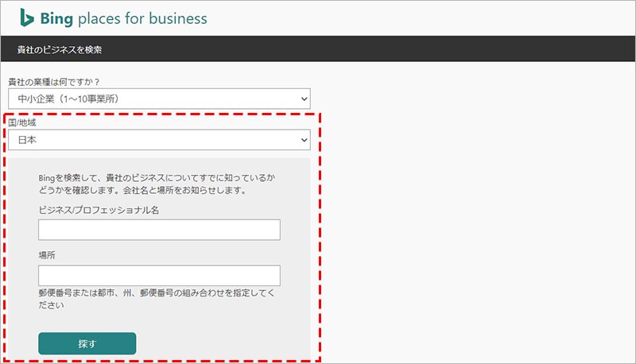Click the 場所 label above the location field
This screenshot has width=636, height=364.
[46, 256]
